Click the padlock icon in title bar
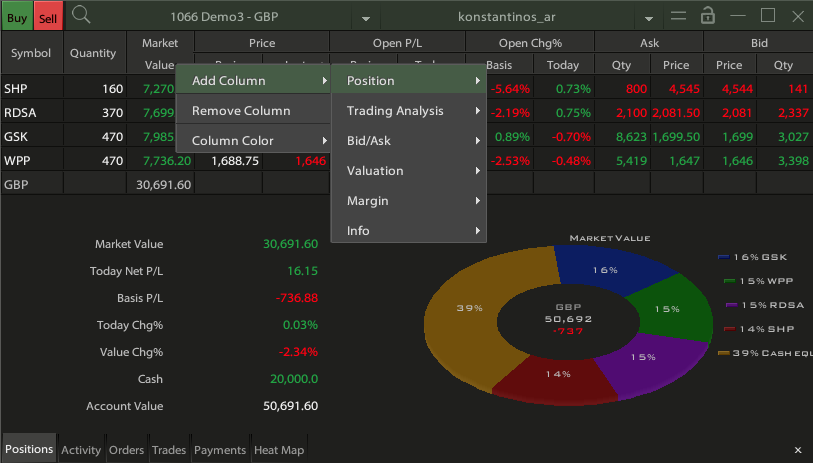This screenshot has height=463, width=813. tap(708, 16)
